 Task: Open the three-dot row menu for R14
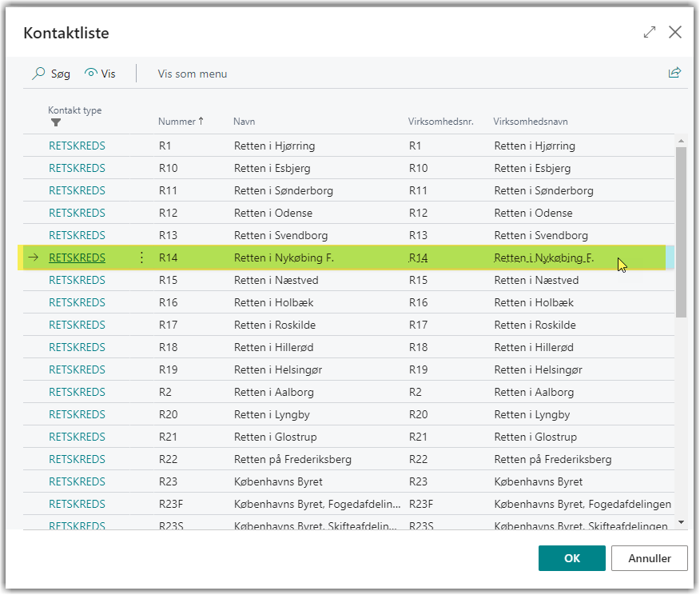pyautogui.click(x=141, y=258)
